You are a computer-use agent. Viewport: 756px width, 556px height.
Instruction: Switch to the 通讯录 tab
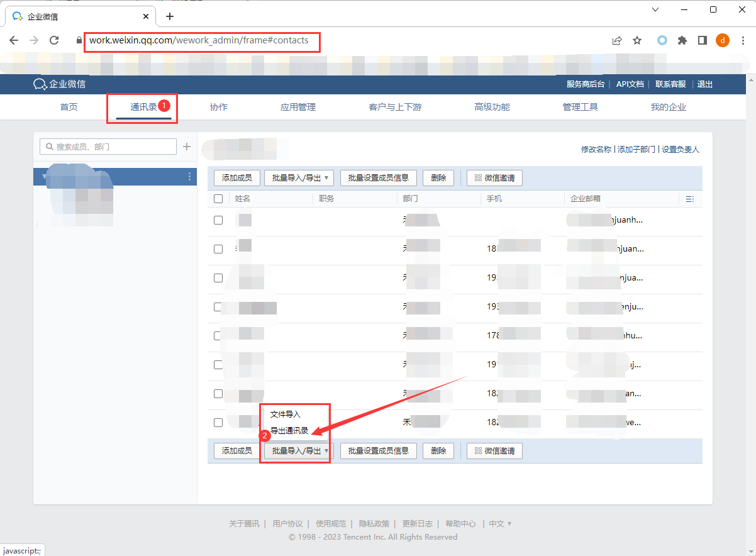[x=143, y=107]
